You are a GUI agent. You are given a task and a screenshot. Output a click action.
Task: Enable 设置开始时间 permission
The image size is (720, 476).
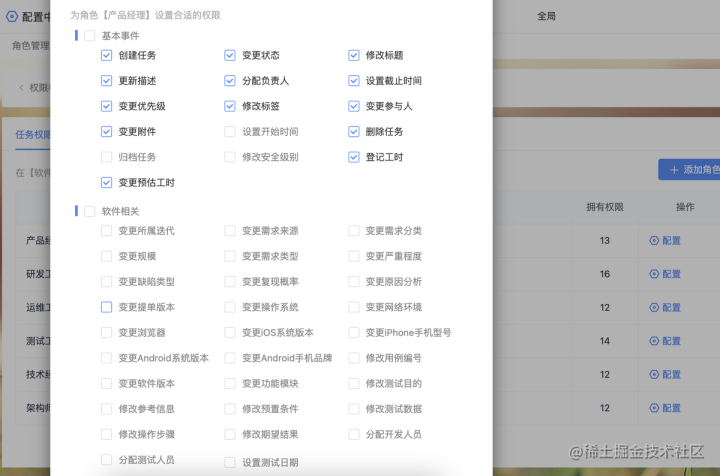pyautogui.click(x=230, y=132)
